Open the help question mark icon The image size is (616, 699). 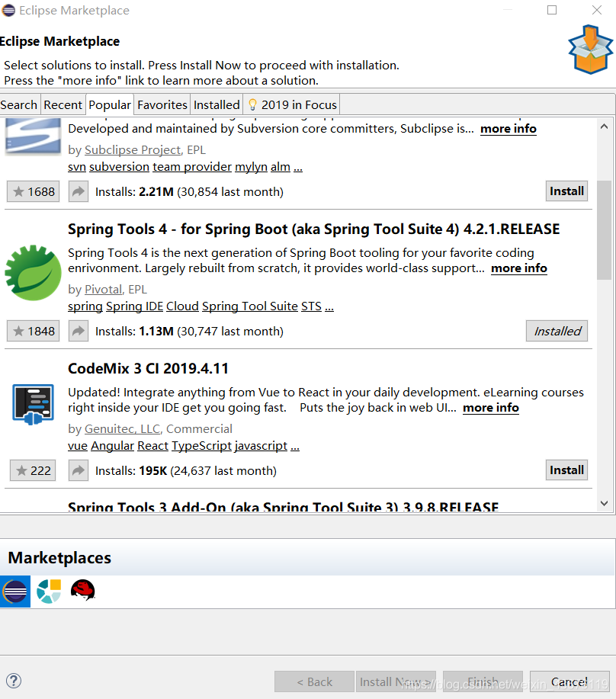click(14, 681)
